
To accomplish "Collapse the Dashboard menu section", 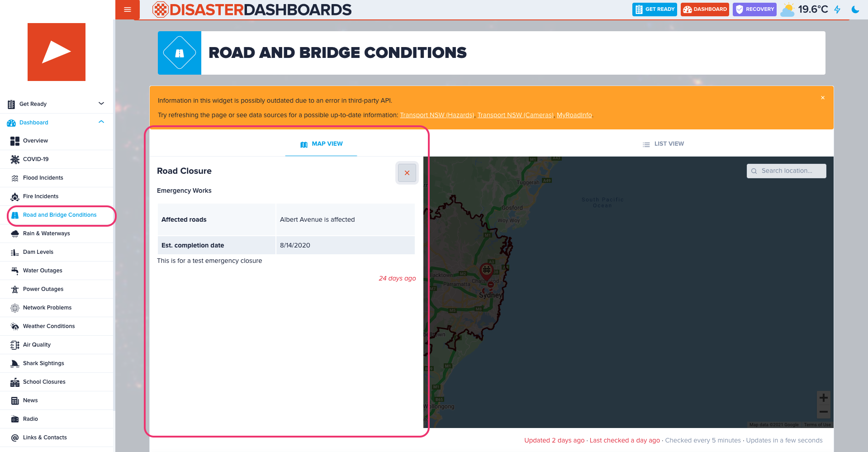I will point(101,122).
